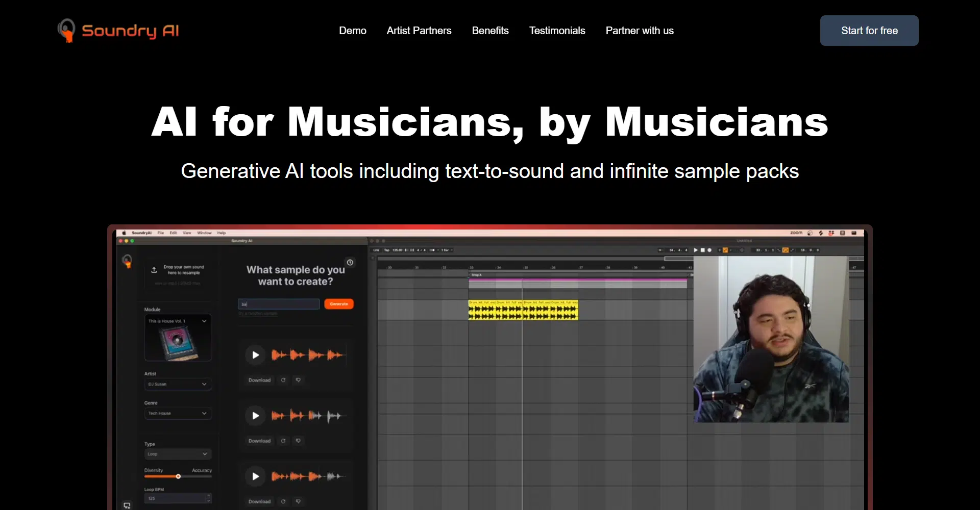Click the Diversity–Accuracy slider handle
The image size is (980, 510).
click(178, 476)
